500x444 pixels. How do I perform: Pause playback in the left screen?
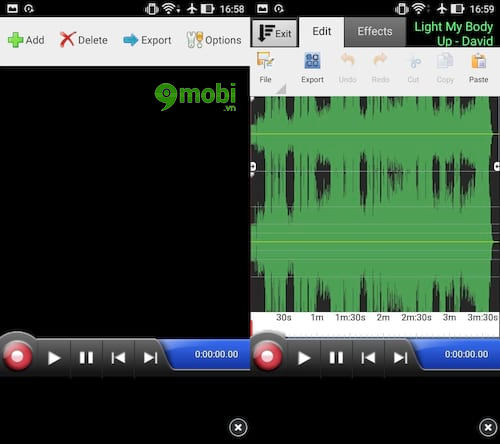(x=86, y=358)
